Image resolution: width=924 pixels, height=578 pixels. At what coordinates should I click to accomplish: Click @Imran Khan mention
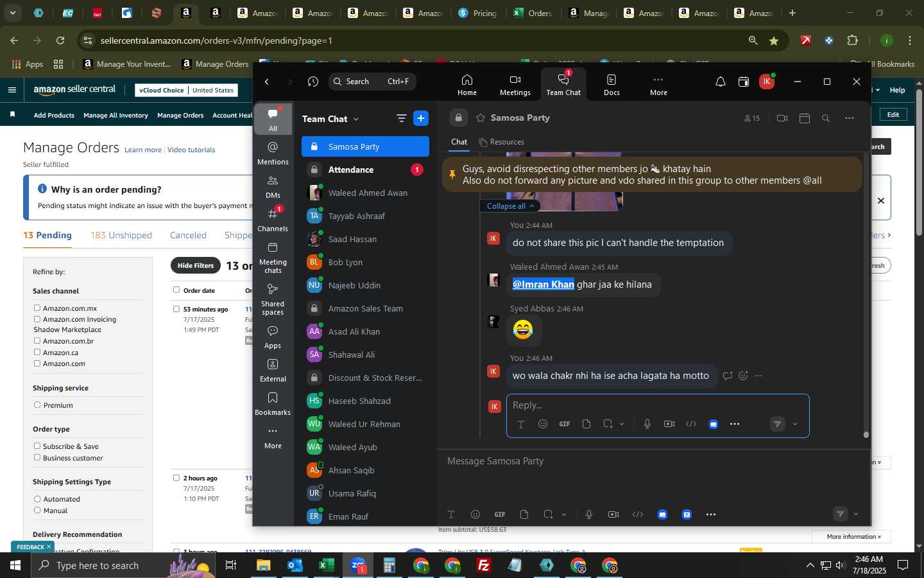click(543, 285)
